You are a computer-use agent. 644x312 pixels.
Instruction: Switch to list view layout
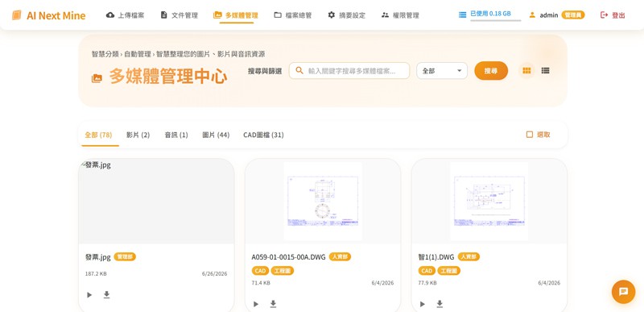click(x=545, y=71)
